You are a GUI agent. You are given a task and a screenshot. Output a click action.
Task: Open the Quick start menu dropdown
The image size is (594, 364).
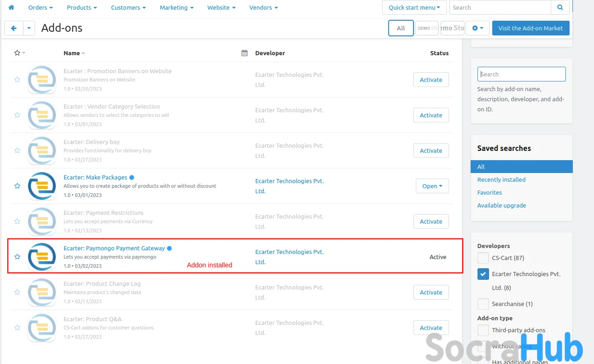click(414, 7)
